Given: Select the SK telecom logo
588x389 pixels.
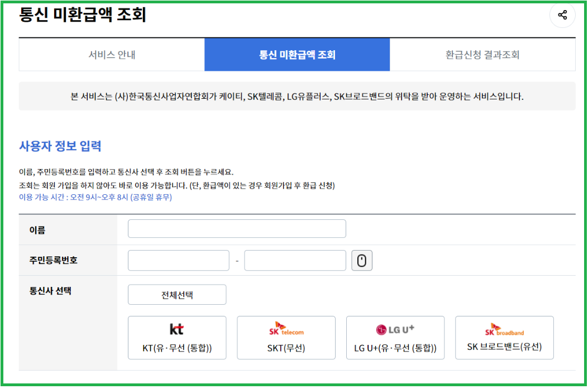Looking at the screenshot, I should [x=286, y=330].
